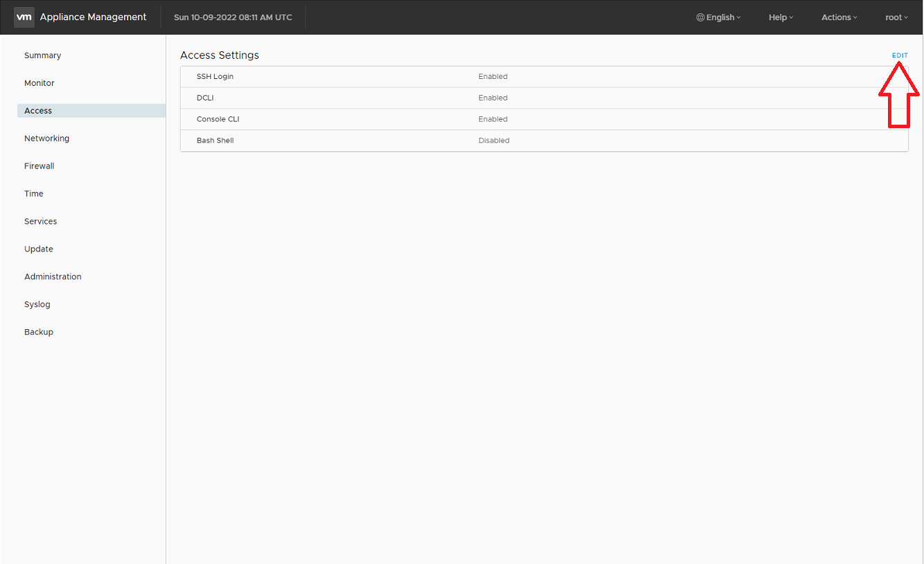Select the Bash Shell row label
The width and height of the screenshot is (924, 564).
[x=216, y=141]
